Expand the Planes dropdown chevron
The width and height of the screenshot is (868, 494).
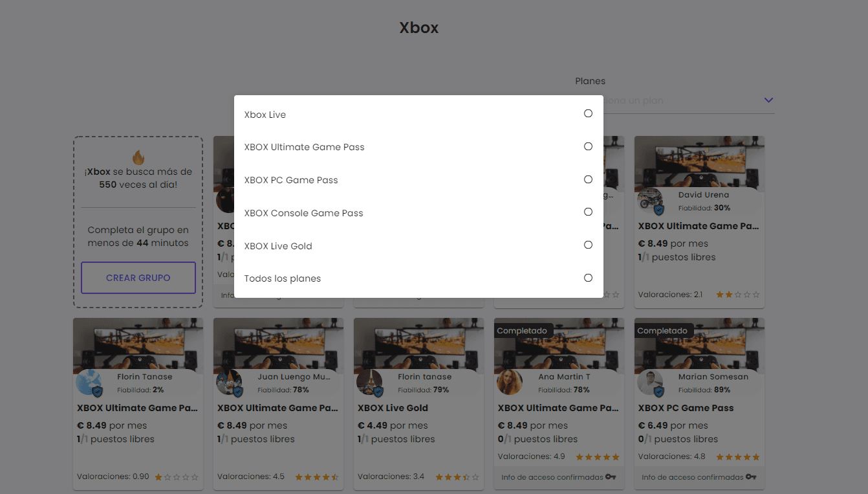[768, 100]
